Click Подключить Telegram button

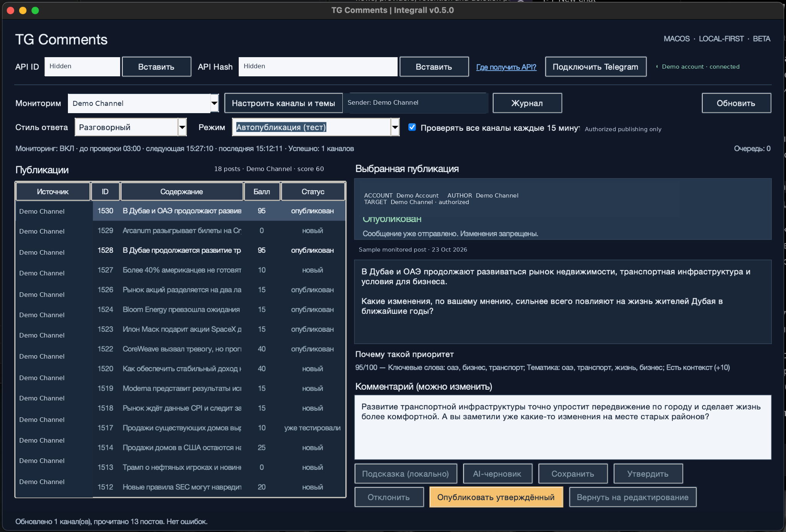pyautogui.click(x=596, y=67)
